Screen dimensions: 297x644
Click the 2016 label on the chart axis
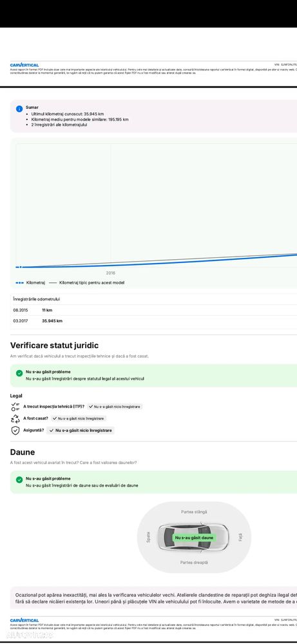pyautogui.click(x=110, y=273)
